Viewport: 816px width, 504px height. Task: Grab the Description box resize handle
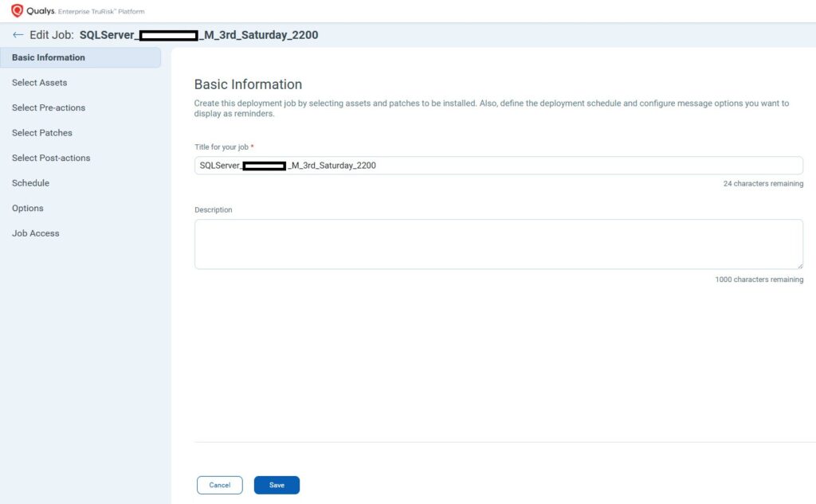(x=798, y=264)
